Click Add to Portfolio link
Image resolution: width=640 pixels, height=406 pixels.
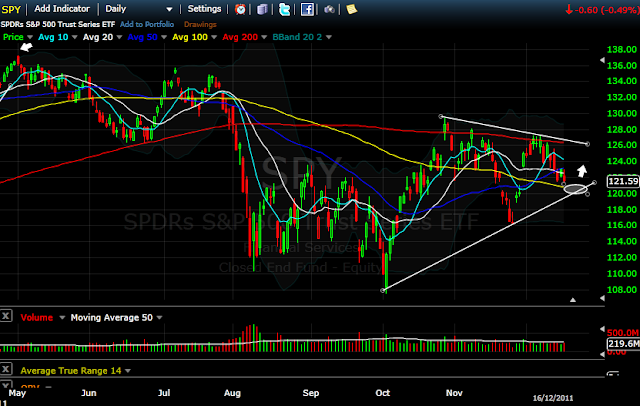coord(147,24)
